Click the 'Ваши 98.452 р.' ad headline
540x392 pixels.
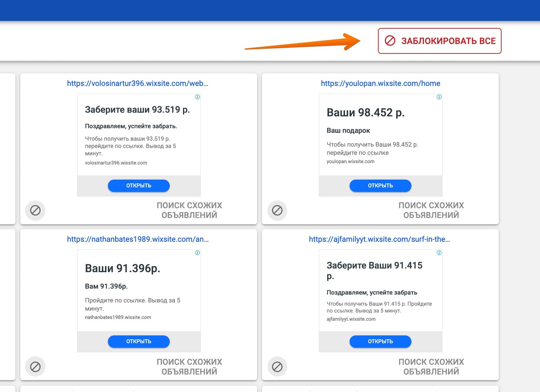pyautogui.click(x=365, y=112)
